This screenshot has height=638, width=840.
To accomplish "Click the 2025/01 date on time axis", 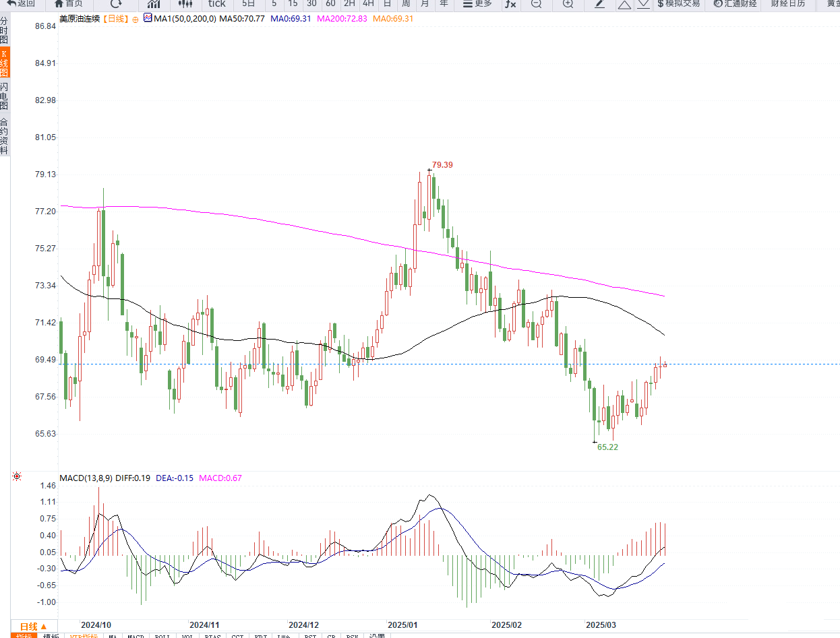I will pos(403,625).
